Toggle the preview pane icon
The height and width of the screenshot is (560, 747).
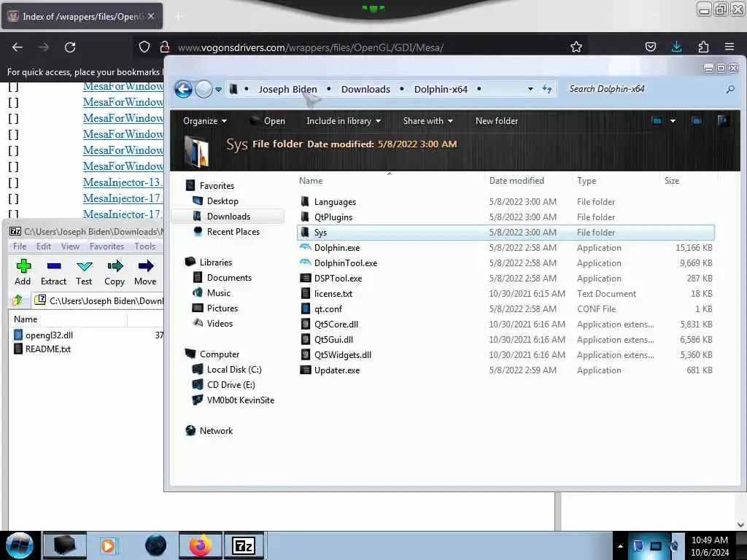pyautogui.click(x=697, y=121)
